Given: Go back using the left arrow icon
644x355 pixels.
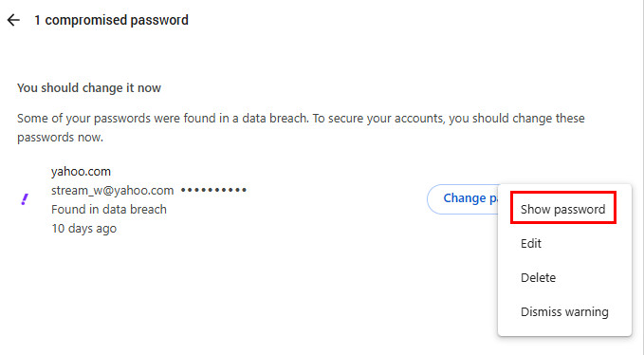Looking at the screenshot, I should point(13,20).
